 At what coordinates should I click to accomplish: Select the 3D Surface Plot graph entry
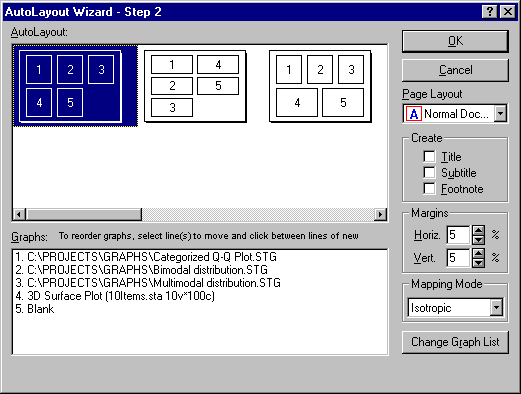pyautogui.click(x=115, y=296)
